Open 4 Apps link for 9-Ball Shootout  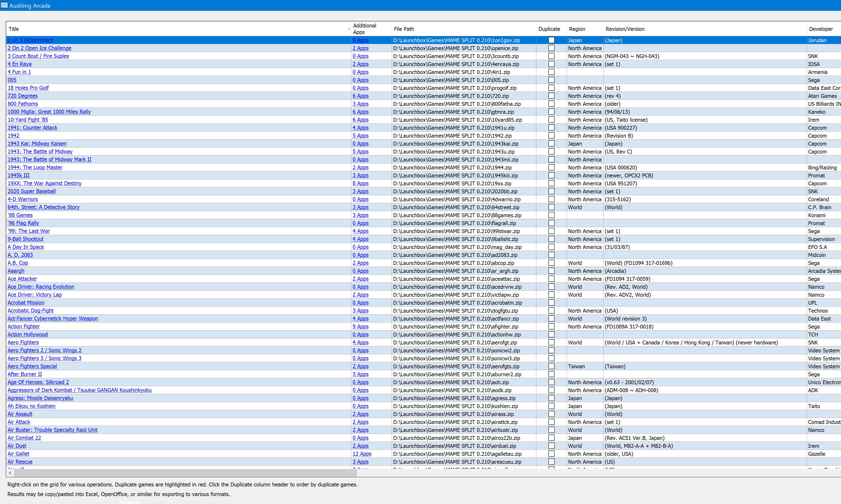361,239
